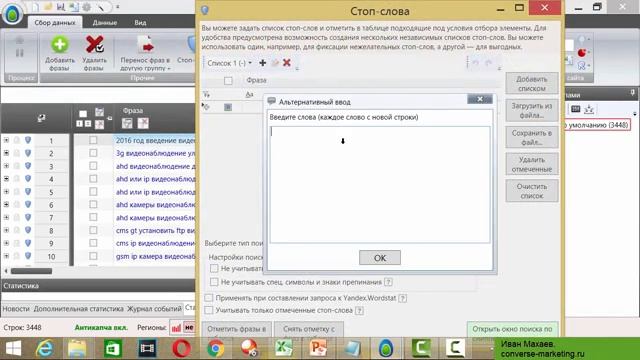
Task: Tick the checkbox for row 6 in phrase table
Action: point(93,204)
